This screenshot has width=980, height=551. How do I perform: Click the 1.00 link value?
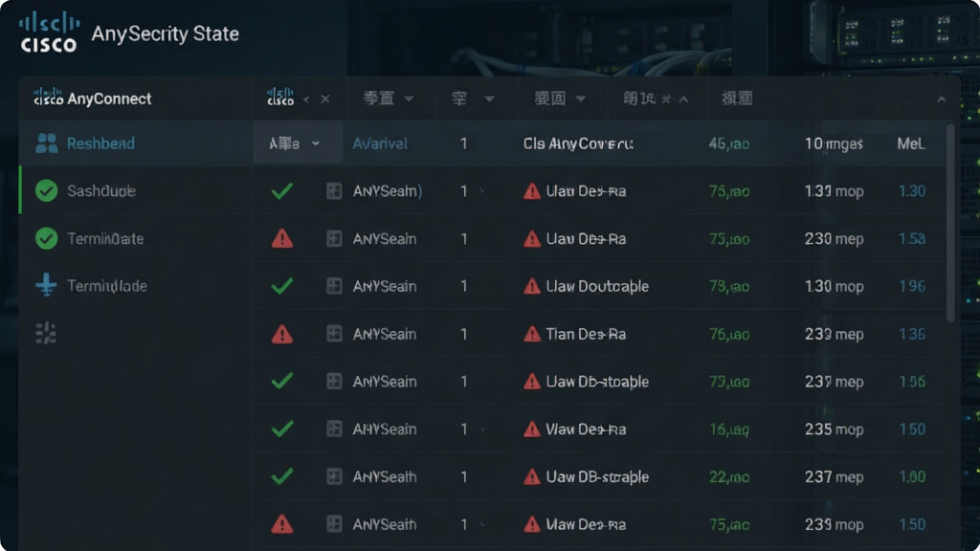click(x=912, y=476)
